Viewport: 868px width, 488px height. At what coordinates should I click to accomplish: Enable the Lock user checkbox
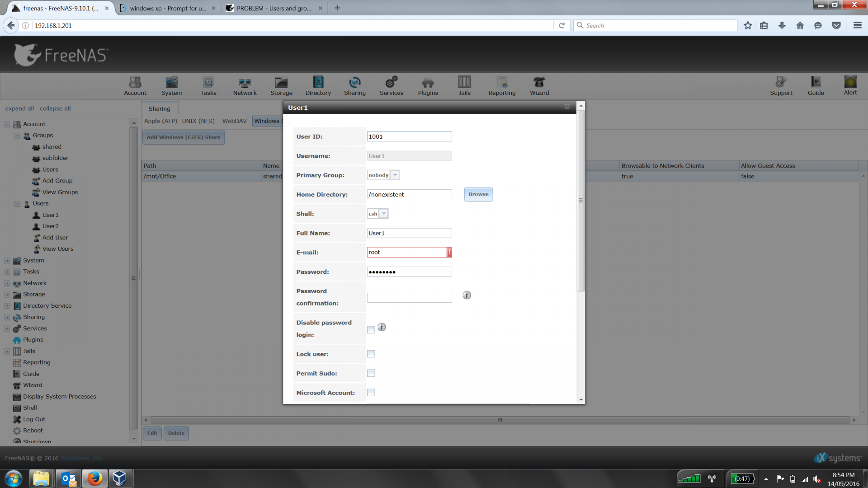point(371,354)
